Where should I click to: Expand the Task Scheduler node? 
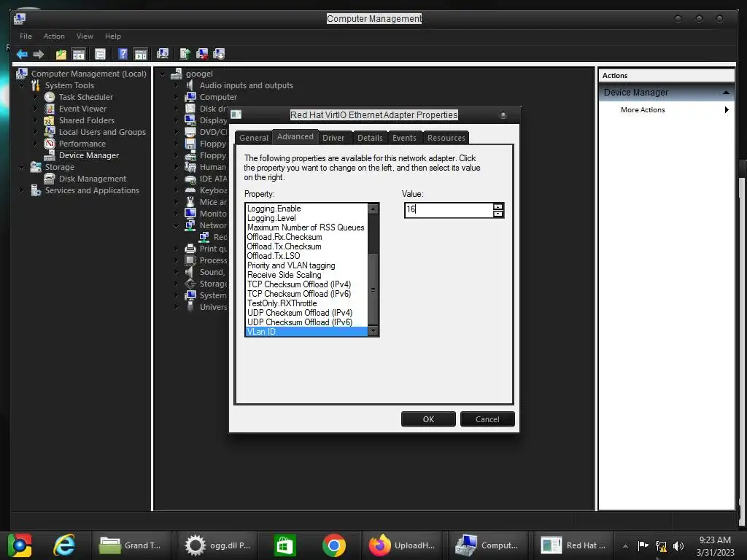(36, 97)
